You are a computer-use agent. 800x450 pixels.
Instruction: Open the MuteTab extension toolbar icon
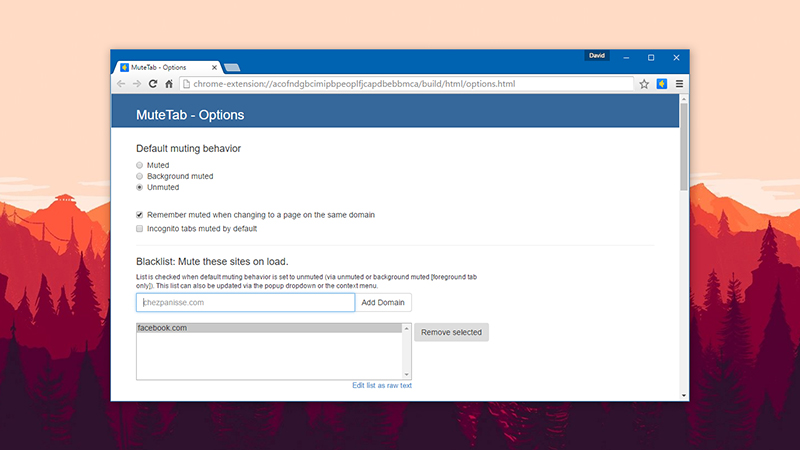662,84
